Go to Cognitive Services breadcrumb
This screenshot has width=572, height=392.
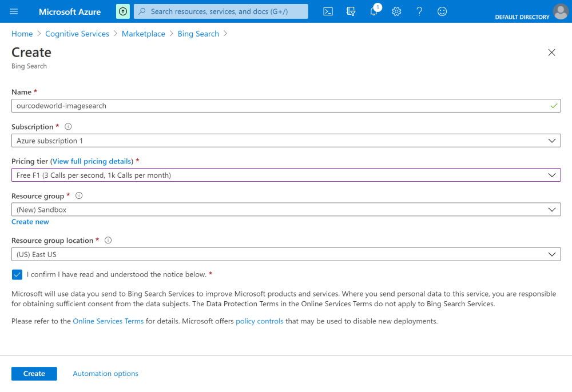pyautogui.click(x=77, y=34)
